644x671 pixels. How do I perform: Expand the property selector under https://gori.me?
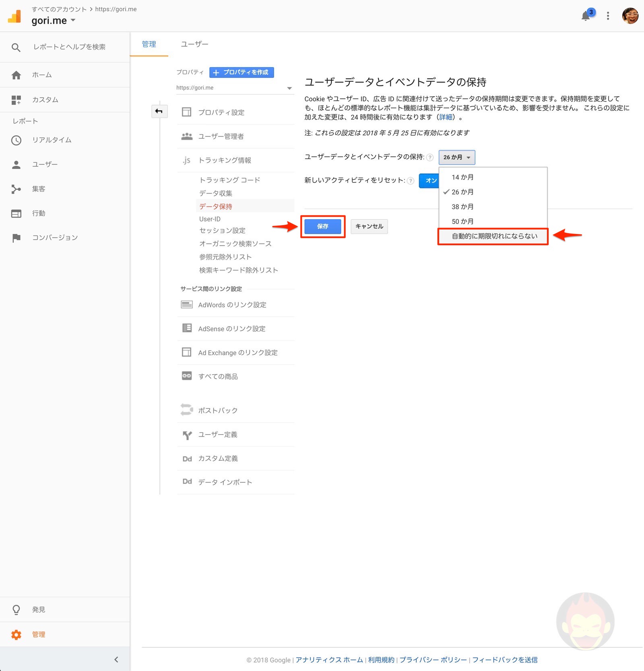tap(289, 87)
